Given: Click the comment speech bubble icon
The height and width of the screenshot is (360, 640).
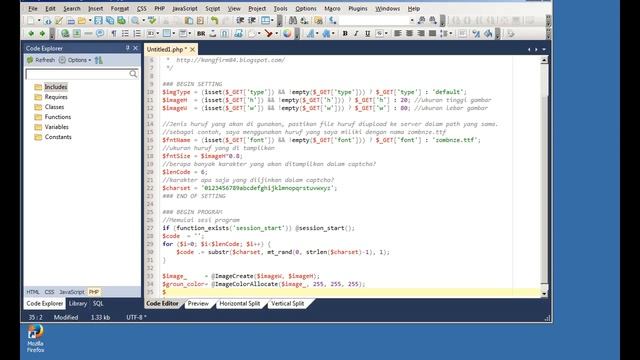Looking at the screenshot, I should click(100, 33).
